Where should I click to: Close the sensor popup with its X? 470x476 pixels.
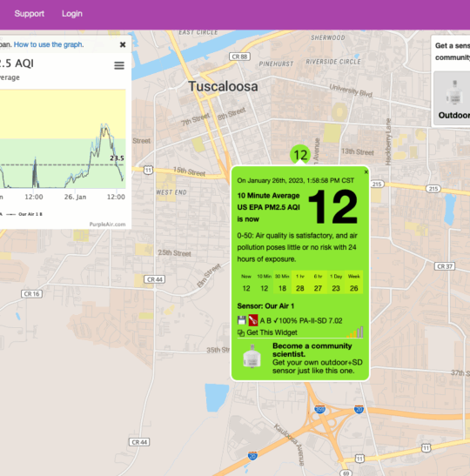pos(366,171)
